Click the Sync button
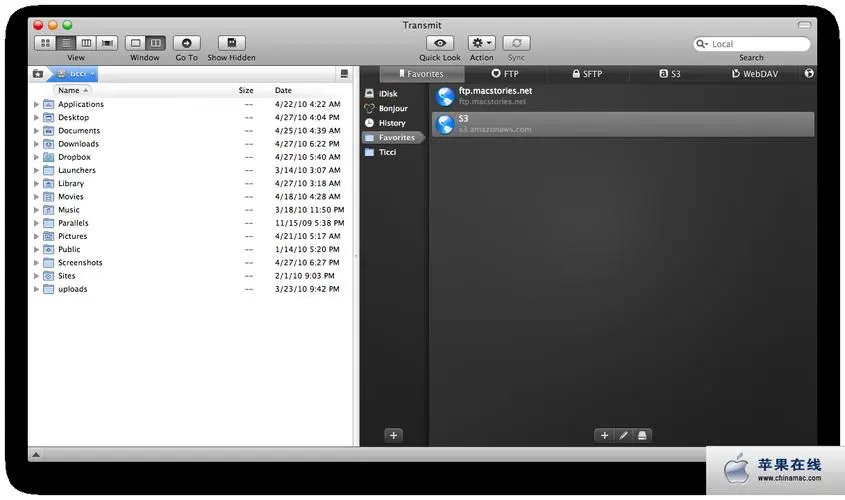The image size is (845, 500). point(516,43)
